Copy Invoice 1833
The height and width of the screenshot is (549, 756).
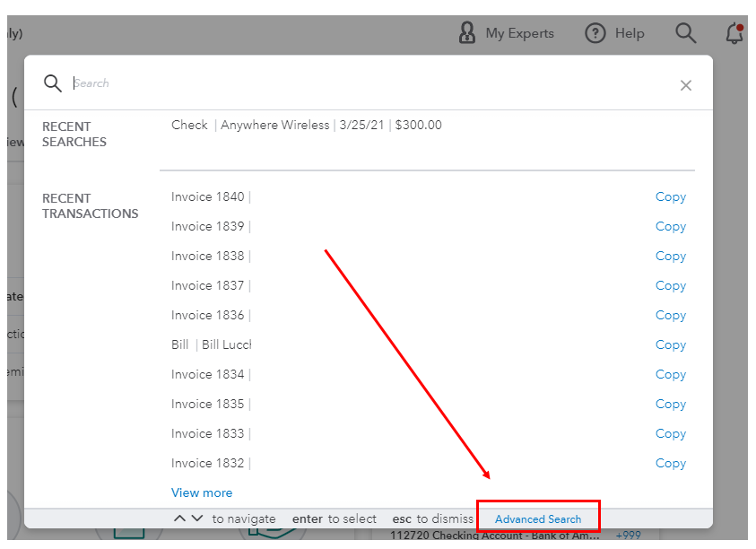pos(670,433)
